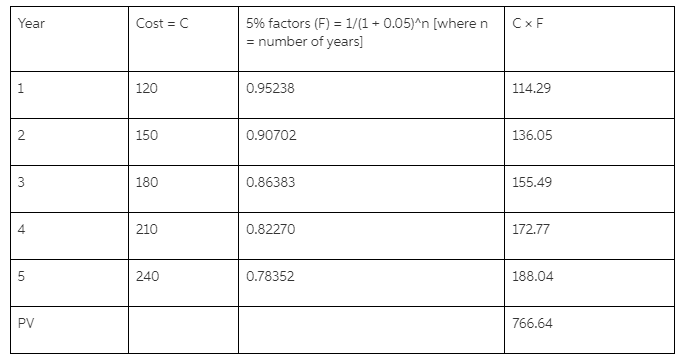This screenshot has height=364, width=697.
Task: Click the PV row label
Action: click(x=26, y=323)
